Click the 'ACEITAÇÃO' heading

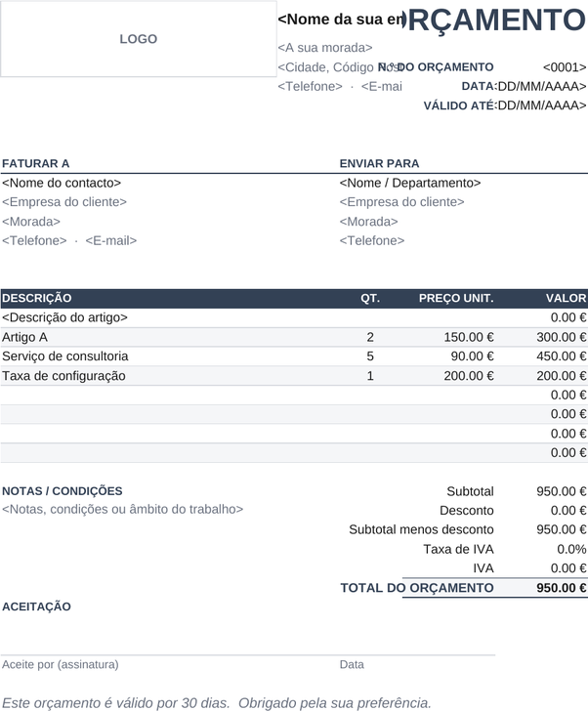pos(36,606)
